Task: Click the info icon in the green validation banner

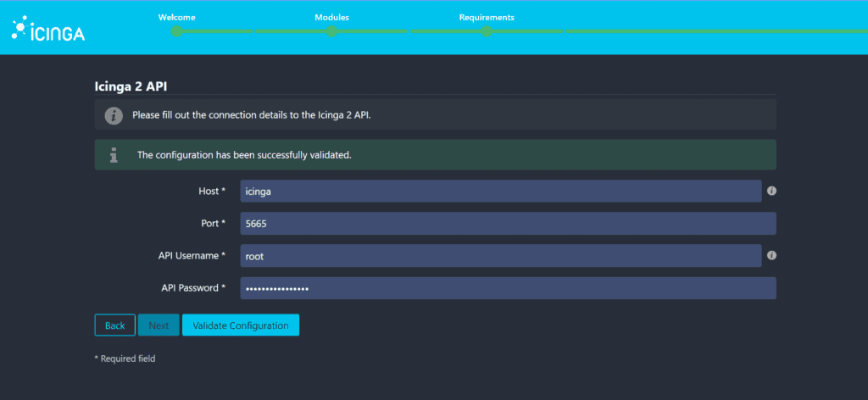Action: point(114,155)
